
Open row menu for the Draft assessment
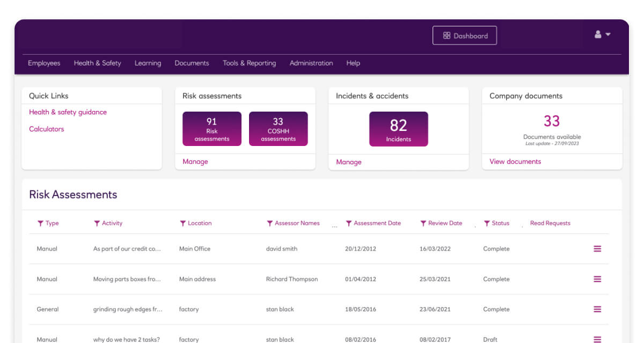tap(597, 339)
